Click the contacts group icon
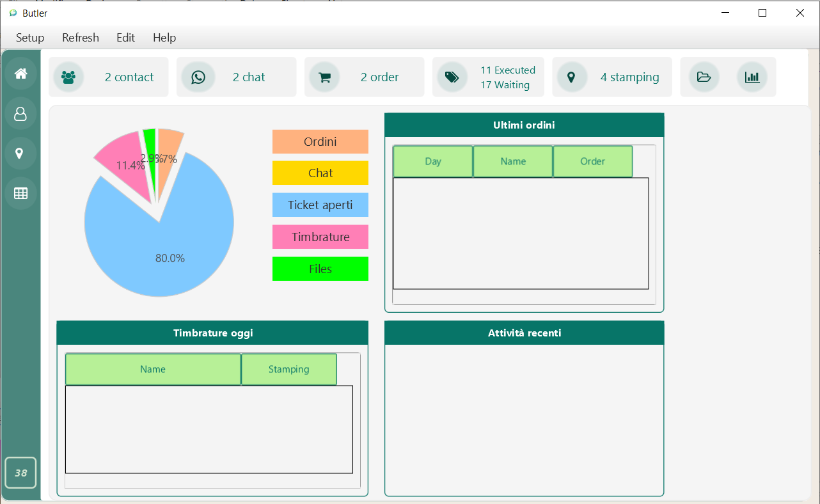The height and width of the screenshot is (504, 820). tap(68, 77)
